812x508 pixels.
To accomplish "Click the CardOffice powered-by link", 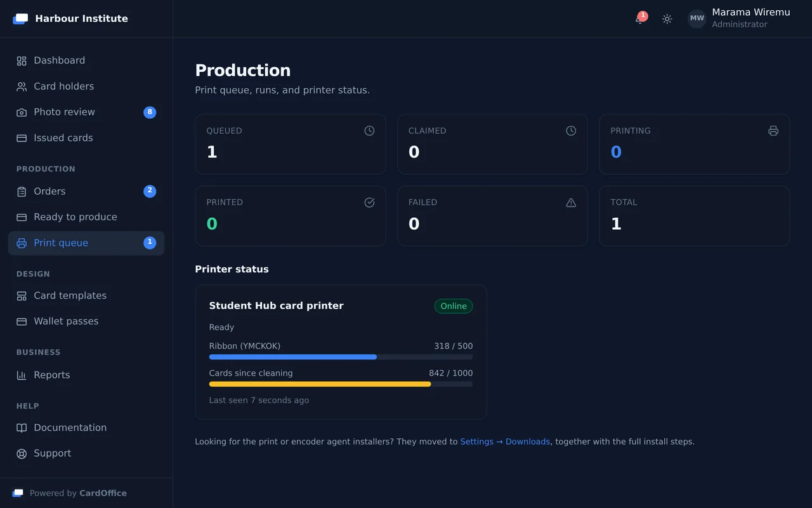I will click(x=103, y=493).
